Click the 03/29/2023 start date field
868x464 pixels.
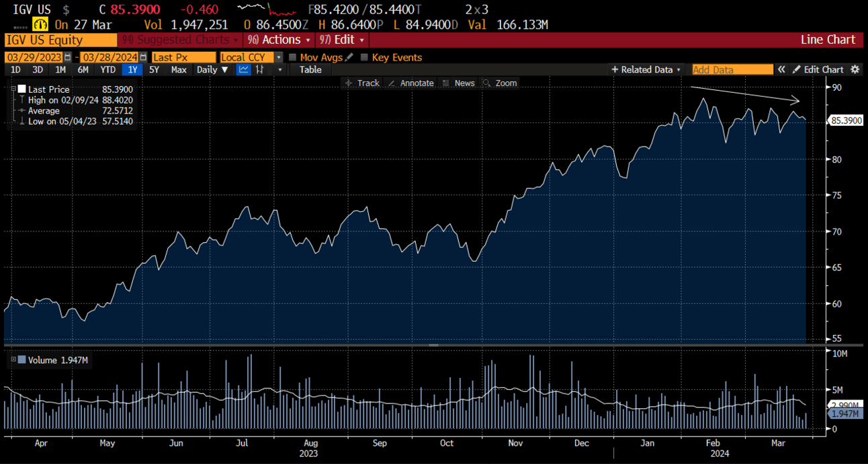pos(34,58)
